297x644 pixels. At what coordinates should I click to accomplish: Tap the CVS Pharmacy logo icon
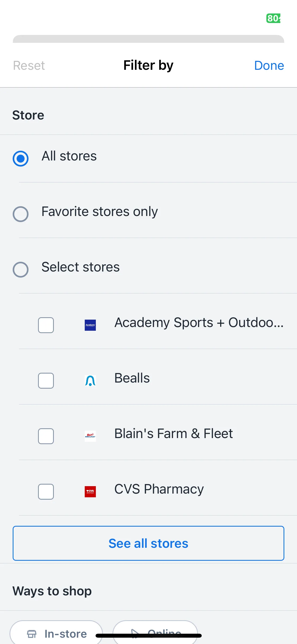pyautogui.click(x=90, y=492)
